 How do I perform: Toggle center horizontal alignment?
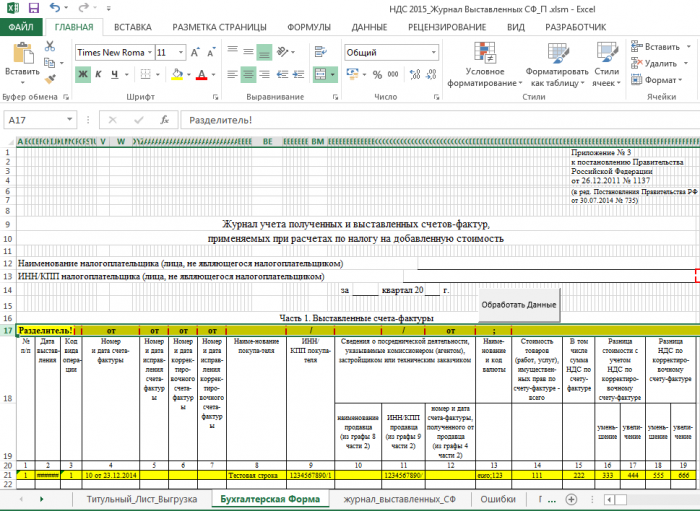pyautogui.click(x=248, y=75)
